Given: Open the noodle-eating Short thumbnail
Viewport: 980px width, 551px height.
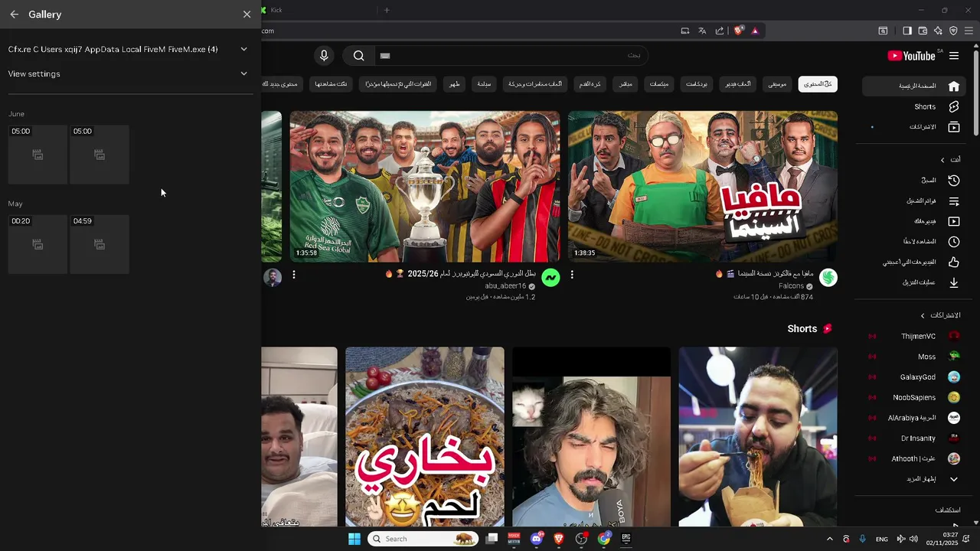Looking at the screenshot, I should 758,437.
